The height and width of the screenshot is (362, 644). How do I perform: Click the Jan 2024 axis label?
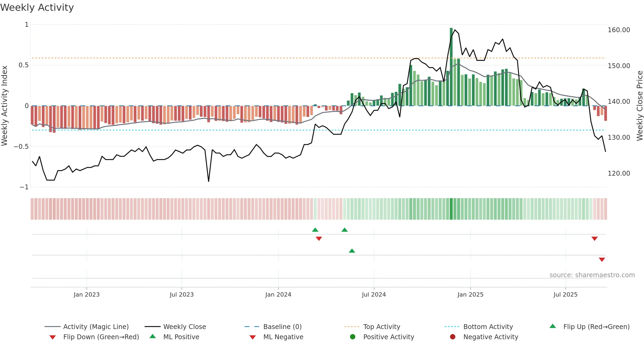tap(278, 294)
